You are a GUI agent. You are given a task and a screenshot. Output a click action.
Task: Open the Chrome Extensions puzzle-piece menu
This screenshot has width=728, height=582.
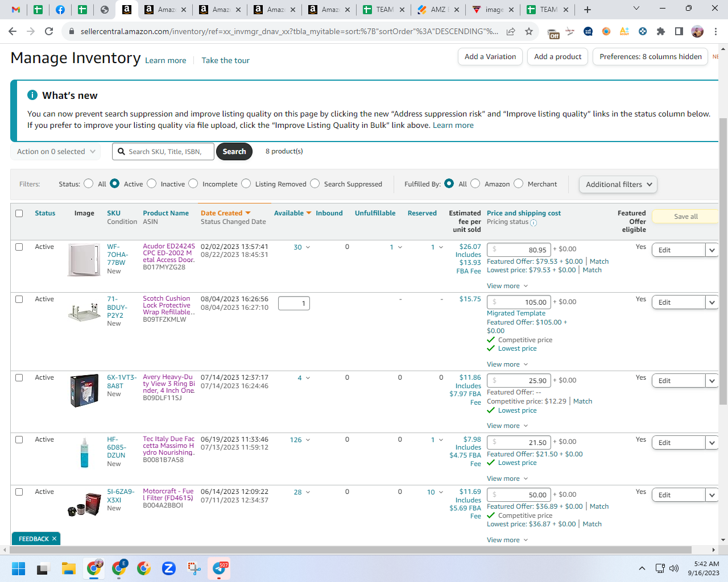(x=661, y=31)
